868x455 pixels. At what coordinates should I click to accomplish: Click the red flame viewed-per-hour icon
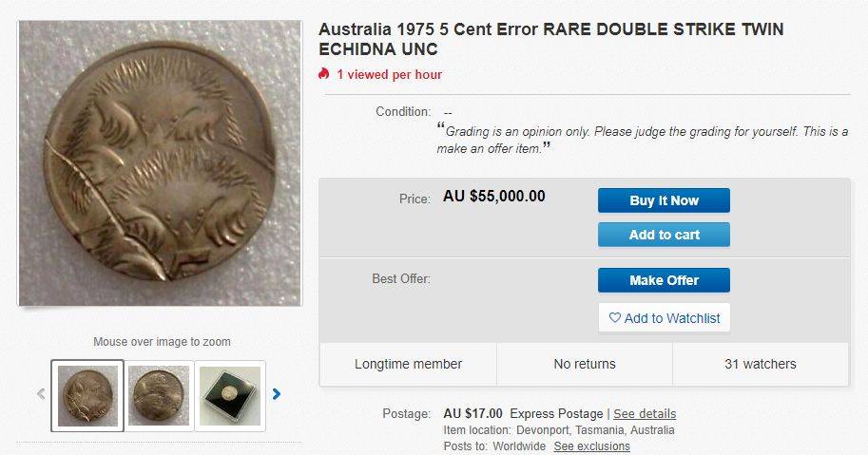coord(324,73)
